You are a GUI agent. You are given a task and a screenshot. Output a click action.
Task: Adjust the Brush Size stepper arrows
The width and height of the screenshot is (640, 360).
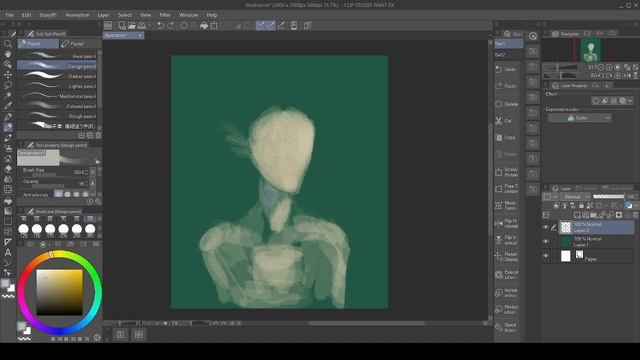click(87, 172)
